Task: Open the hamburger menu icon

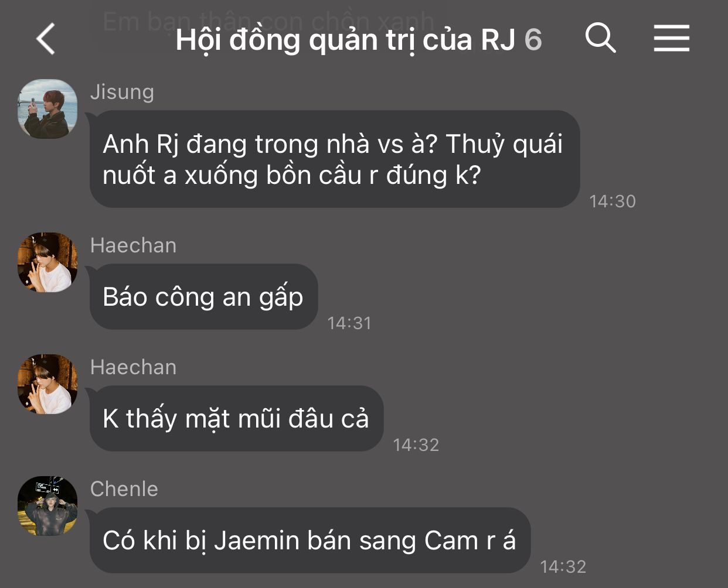Action: tap(672, 39)
